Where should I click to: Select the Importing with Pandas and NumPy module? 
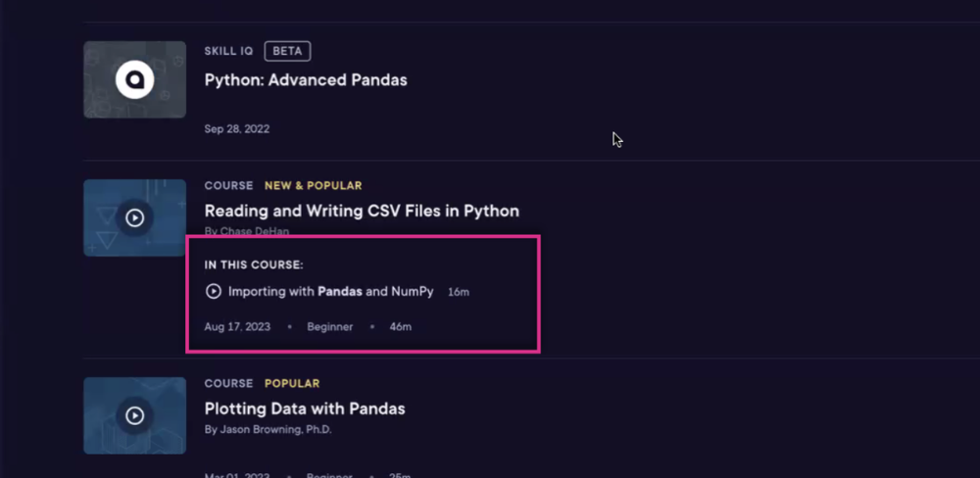pyautogui.click(x=330, y=292)
